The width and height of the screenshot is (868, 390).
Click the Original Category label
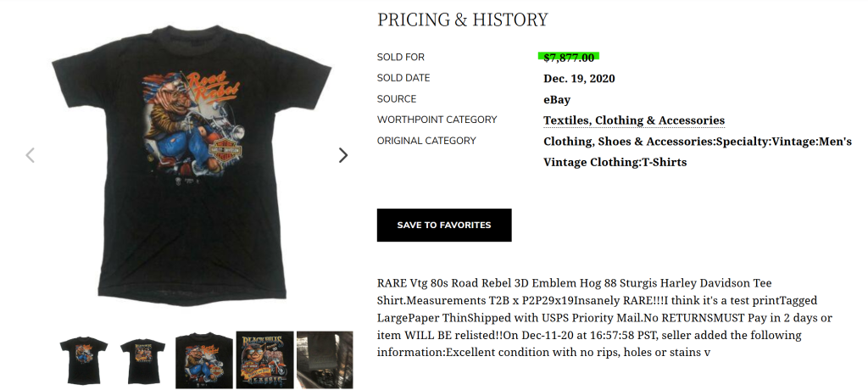coord(426,141)
